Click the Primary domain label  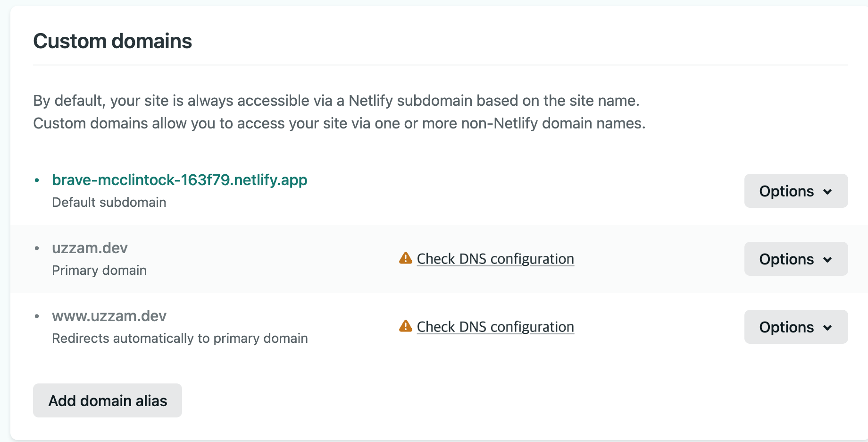point(99,270)
